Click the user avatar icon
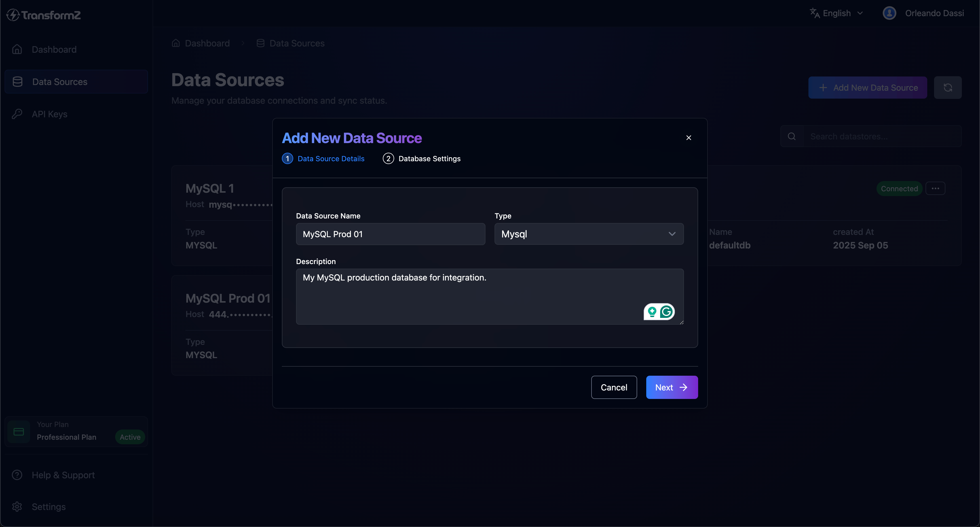Image resolution: width=980 pixels, height=527 pixels. 889,13
